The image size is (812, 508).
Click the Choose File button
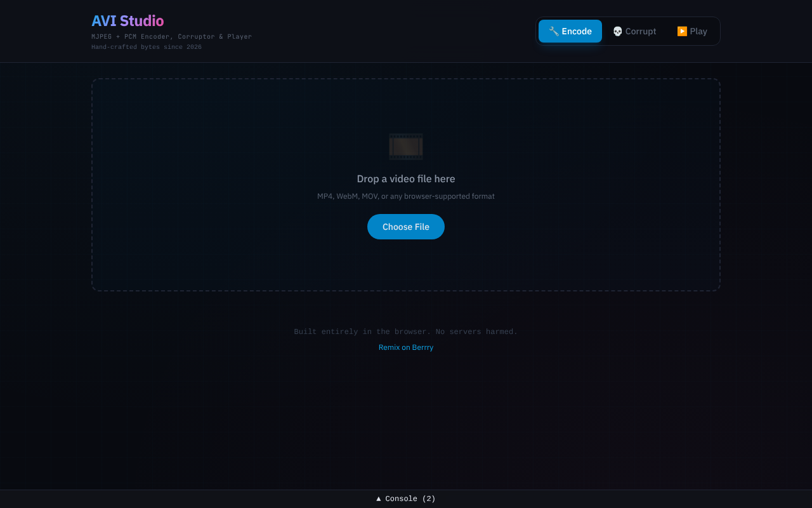pos(406,227)
